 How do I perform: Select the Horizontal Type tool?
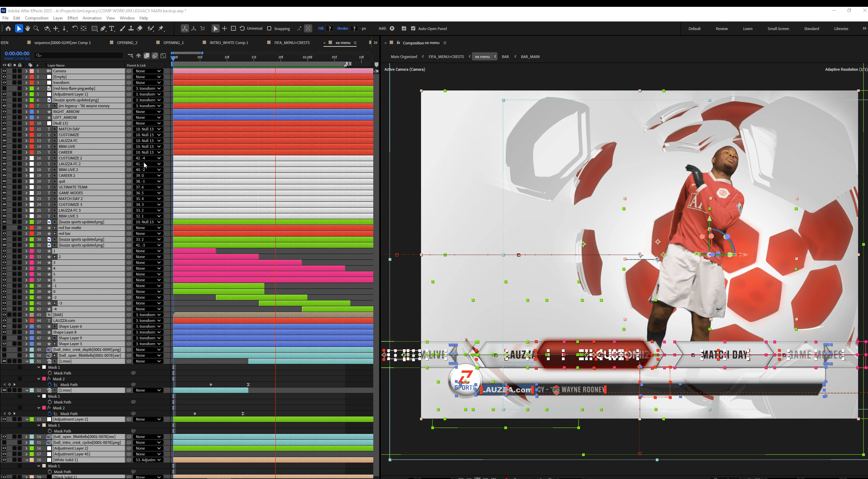(112, 28)
